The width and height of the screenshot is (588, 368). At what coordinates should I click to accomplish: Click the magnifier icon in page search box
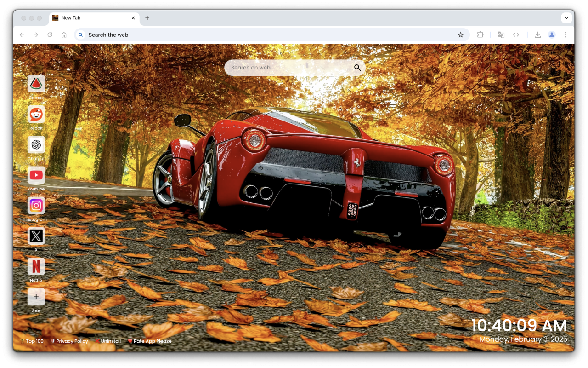357,68
